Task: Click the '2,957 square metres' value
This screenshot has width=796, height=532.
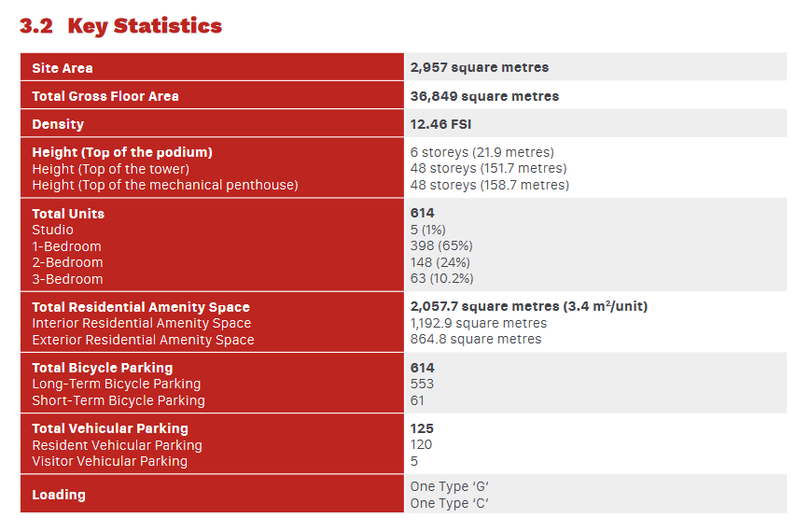Action: pos(480,67)
